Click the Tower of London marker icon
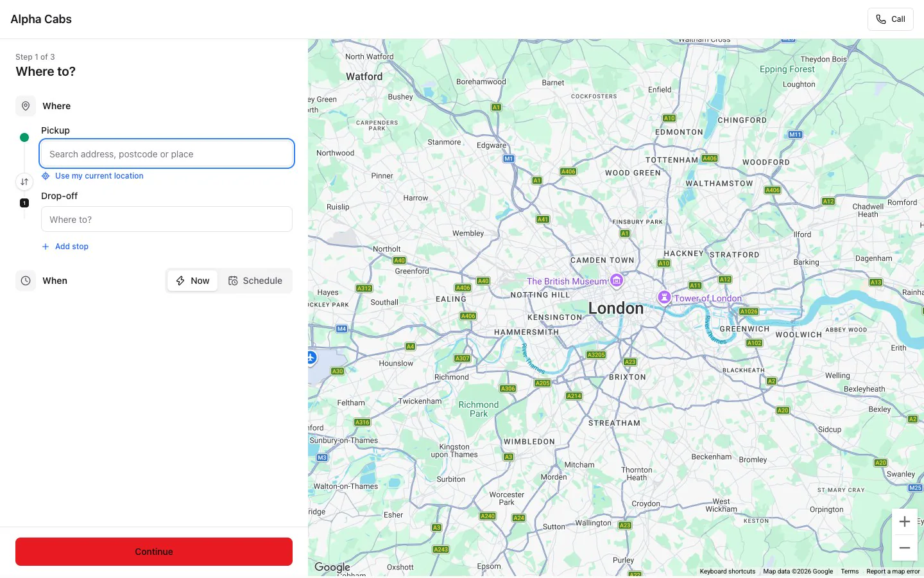Image resolution: width=924 pixels, height=578 pixels. click(665, 297)
